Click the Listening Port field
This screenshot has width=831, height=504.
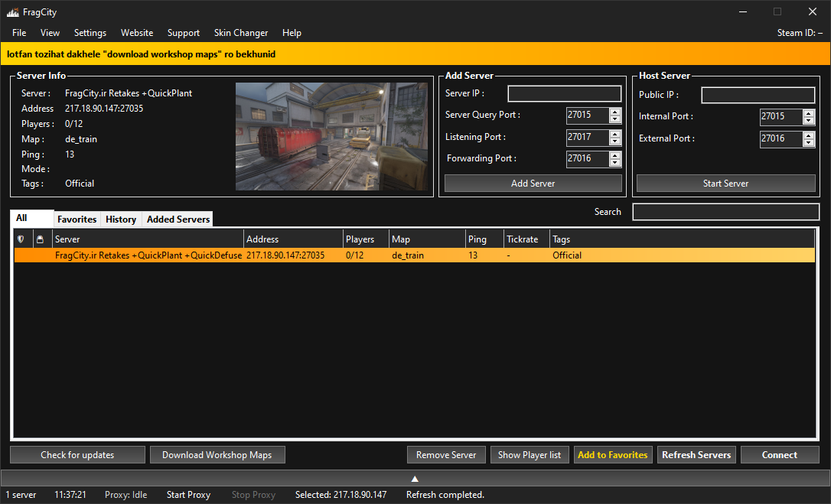[x=588, y=137]
